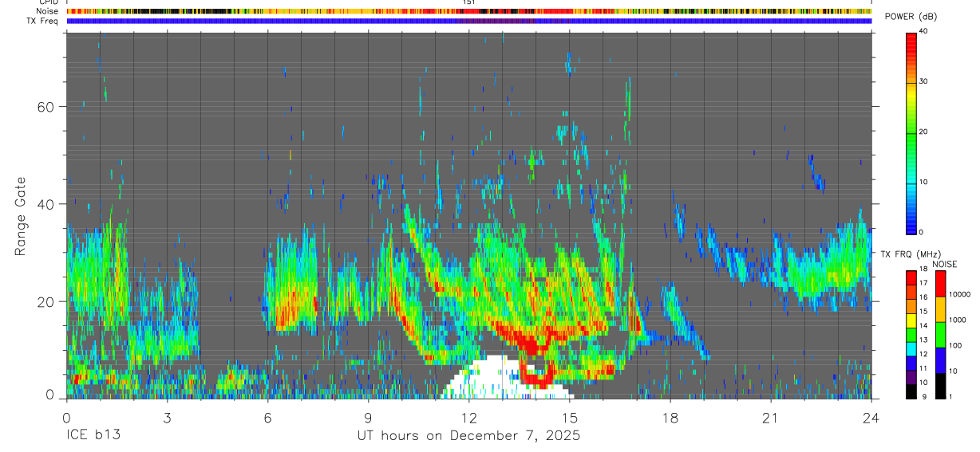Click the 30 label on POWER colorbar
980x452 pixels.
pos(924,81)
